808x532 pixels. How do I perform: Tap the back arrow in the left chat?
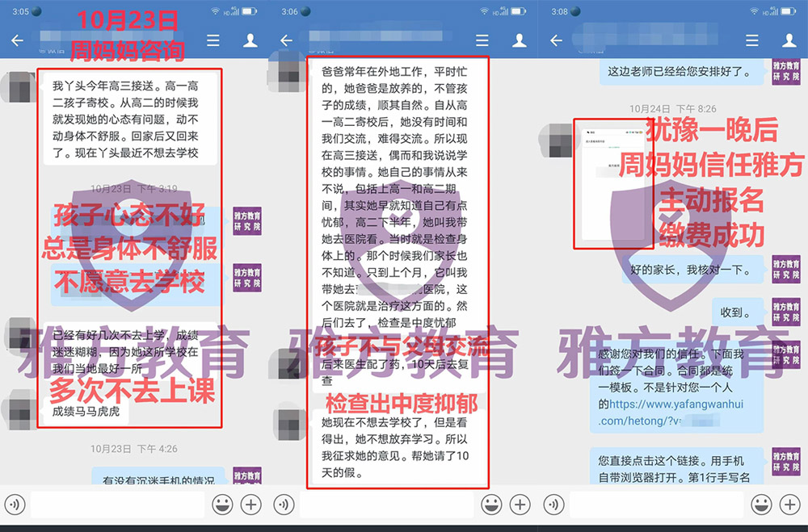pos(16,40)
